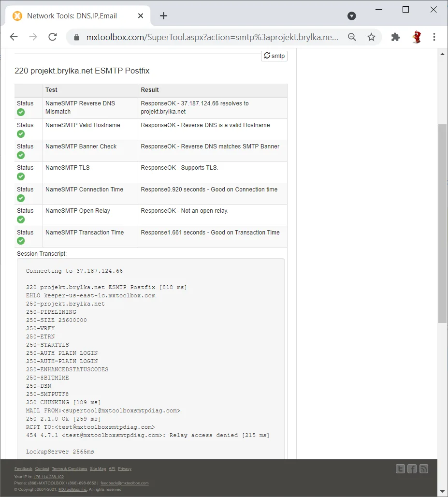Click 'NameSMTP Open Relay' cell

(90, 216)
